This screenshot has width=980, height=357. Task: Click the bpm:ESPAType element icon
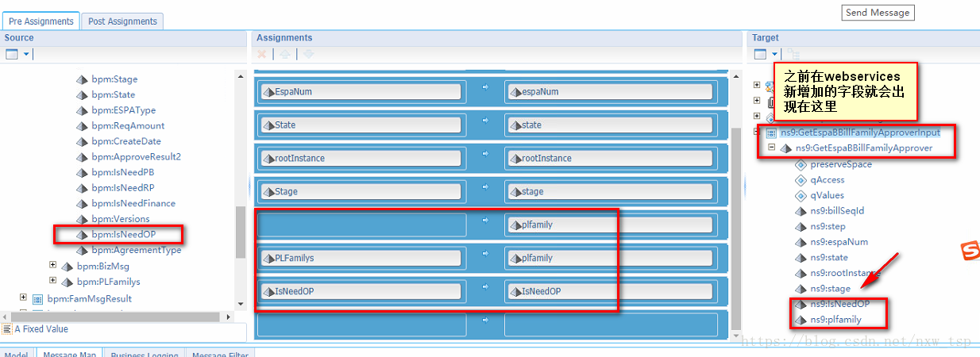tap(82, 110)
